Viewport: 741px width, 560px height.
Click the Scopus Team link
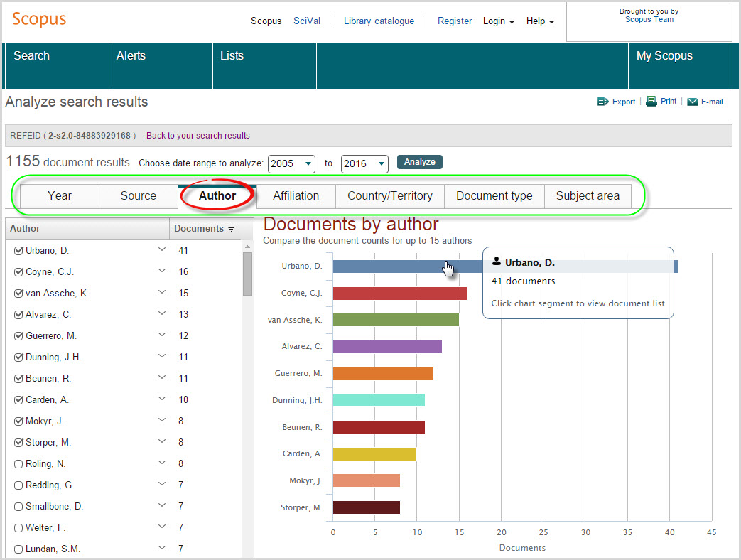[x=649, y=19]
